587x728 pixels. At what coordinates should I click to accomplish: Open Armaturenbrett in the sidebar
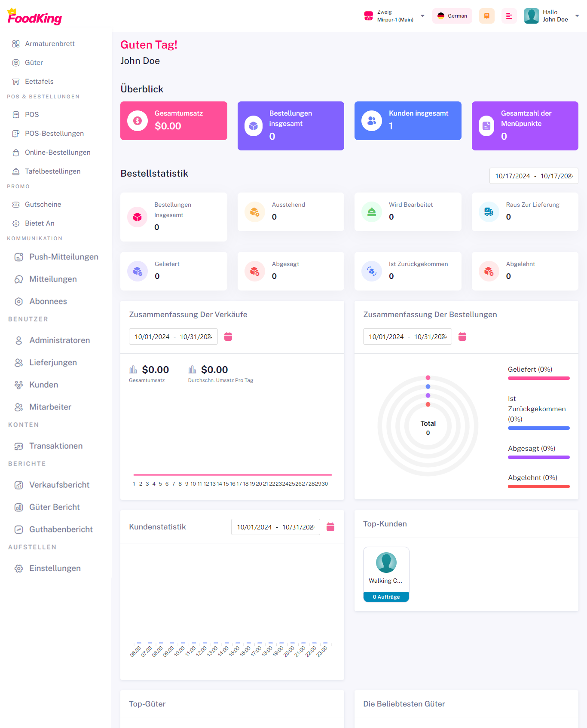[50, 44]
